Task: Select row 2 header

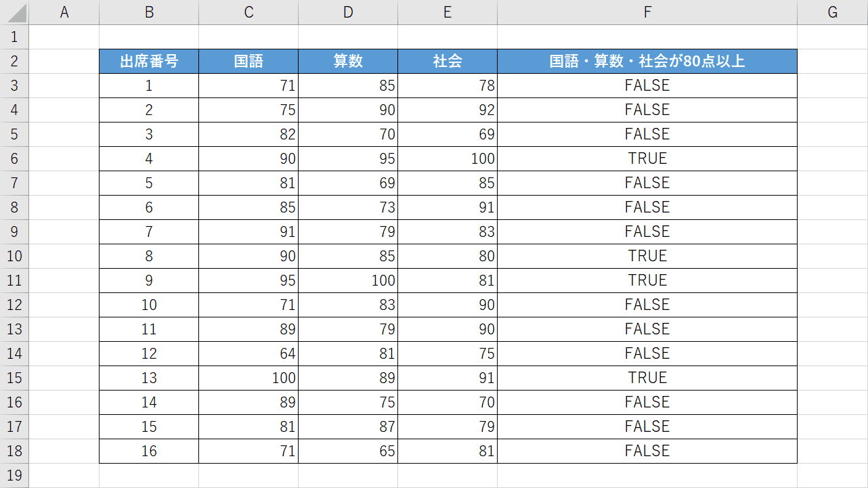Action: (14, 61)
